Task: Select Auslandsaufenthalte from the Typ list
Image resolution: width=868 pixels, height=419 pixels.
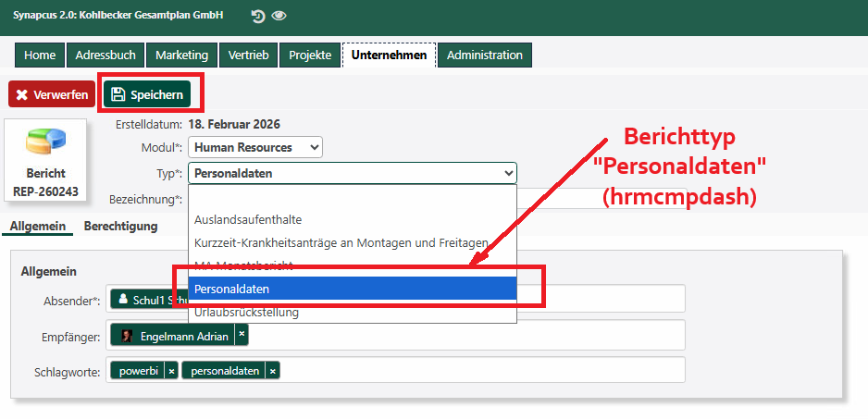Action: pos(248,219)
